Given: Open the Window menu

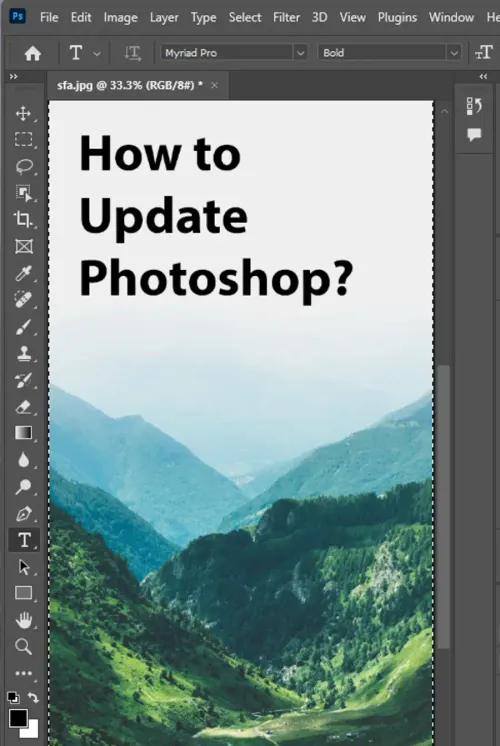Looking at the screenshot, I should [451, 18].
